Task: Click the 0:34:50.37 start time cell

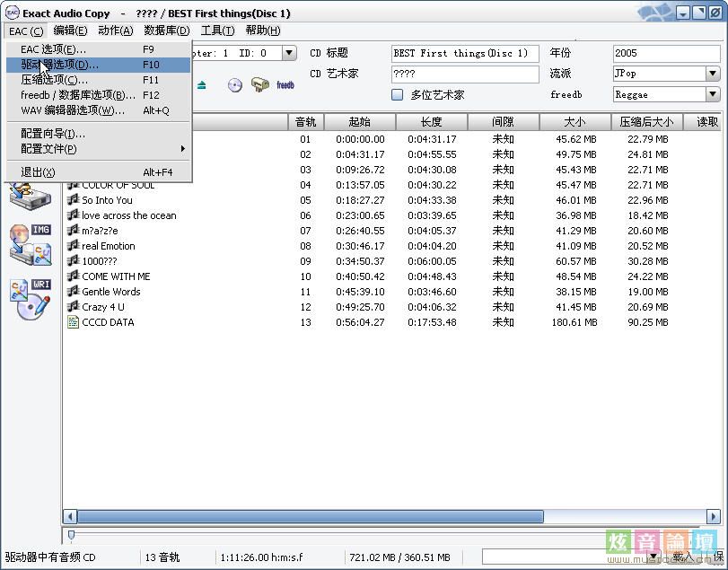Action: (360, 261)
